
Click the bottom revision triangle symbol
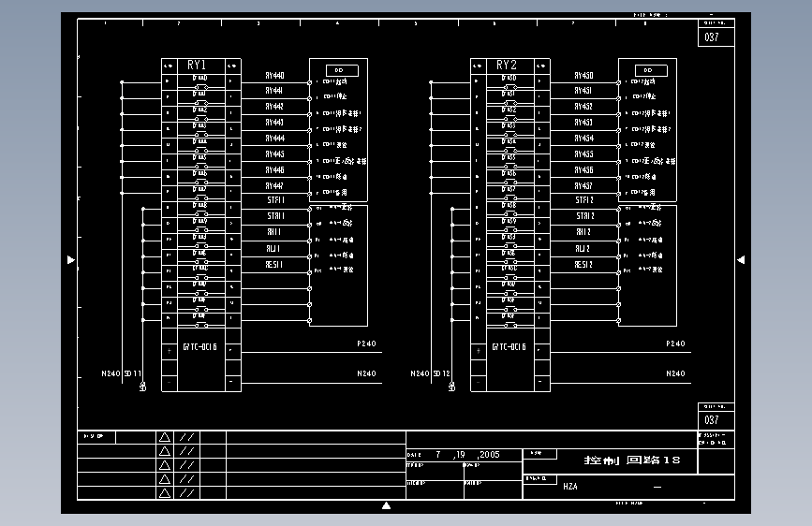point(165,493)
